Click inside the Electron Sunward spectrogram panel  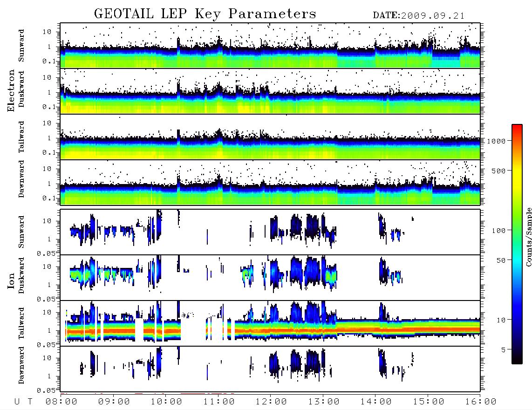(x=270, y=46)
